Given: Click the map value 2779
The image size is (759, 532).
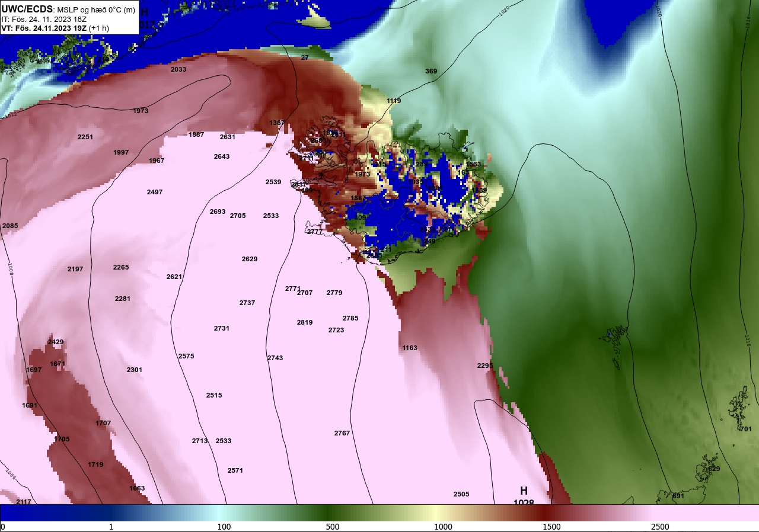Looking at the screenshot, I should coord(334,293).
